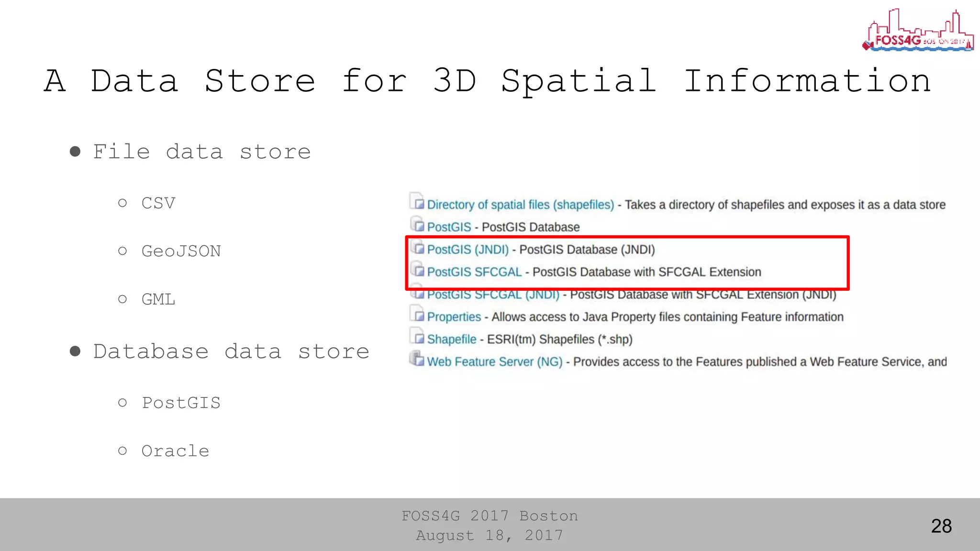The height and width of the screenshot is (551, 980).
Task: Click 'Allows access to Java Property files' description
Action: [668, 317]
